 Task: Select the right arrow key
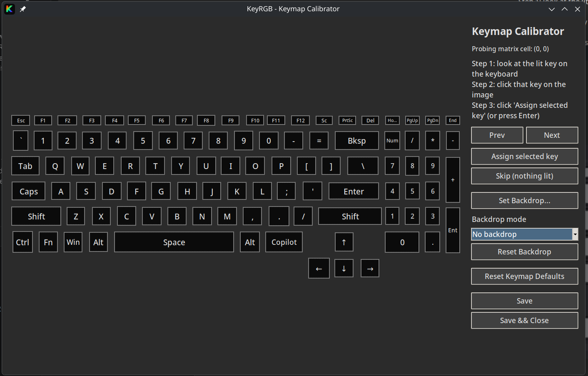(370, 269)
